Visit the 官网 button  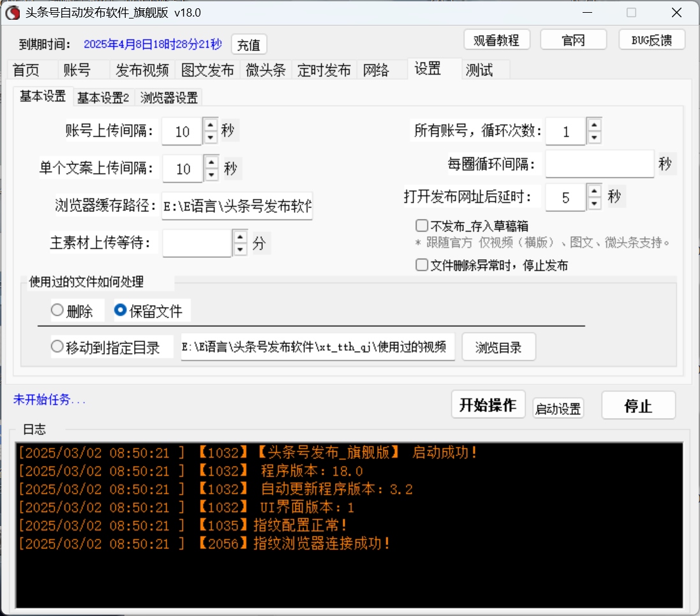573,40
